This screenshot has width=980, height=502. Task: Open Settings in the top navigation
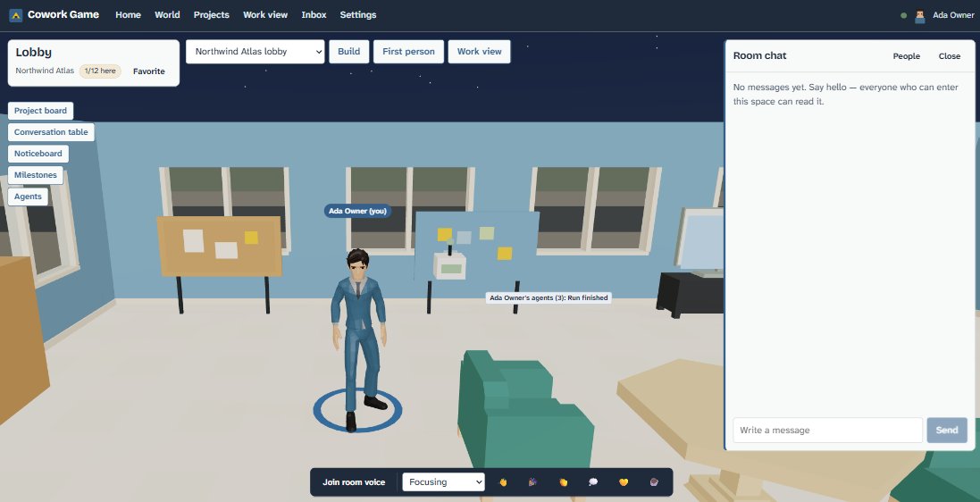coord(358,15)
